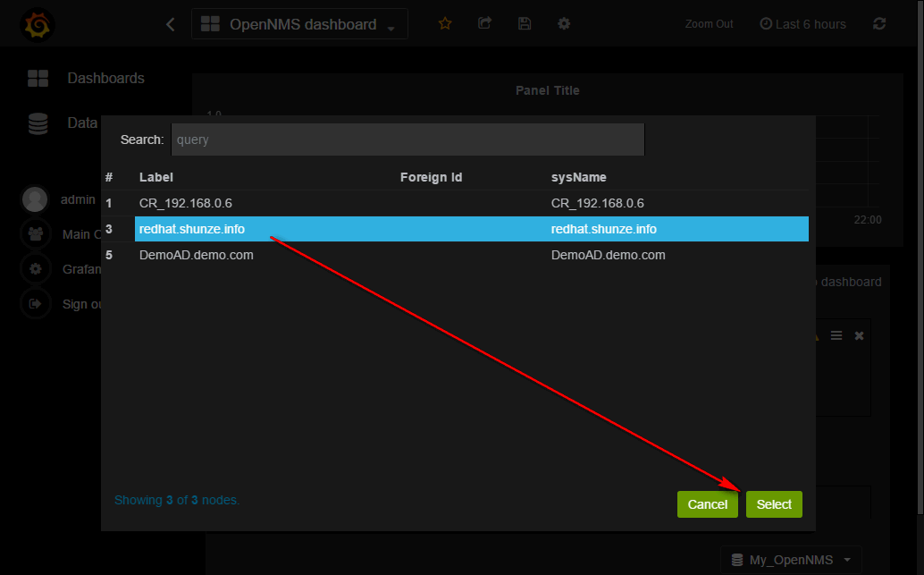Click the Showing 3 of 3 nodes text
Image resolution: width=924 pixels, height=575 pixels.
177,500
